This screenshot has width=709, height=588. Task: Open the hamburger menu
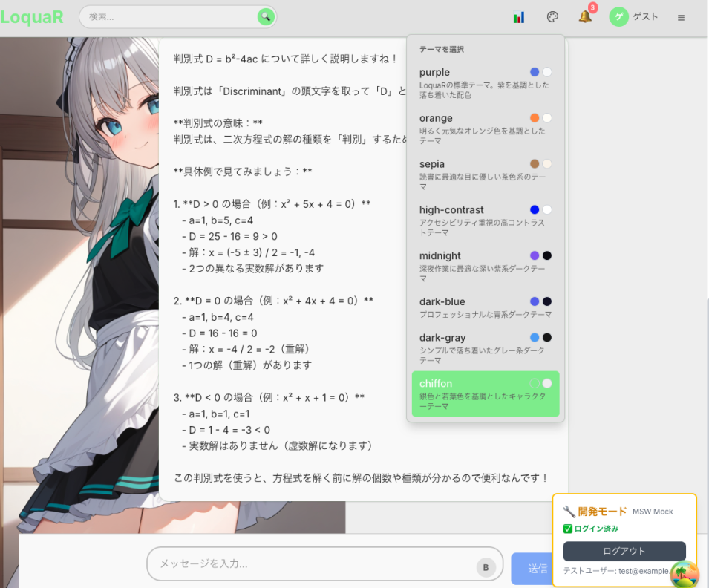pyautogui.click(x=681, y=16)
